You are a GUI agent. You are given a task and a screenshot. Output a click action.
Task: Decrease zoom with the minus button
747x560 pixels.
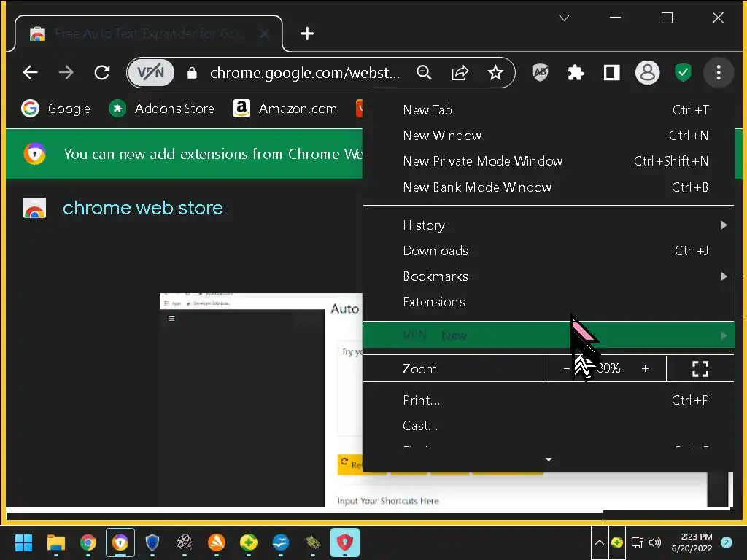[566, 368]
